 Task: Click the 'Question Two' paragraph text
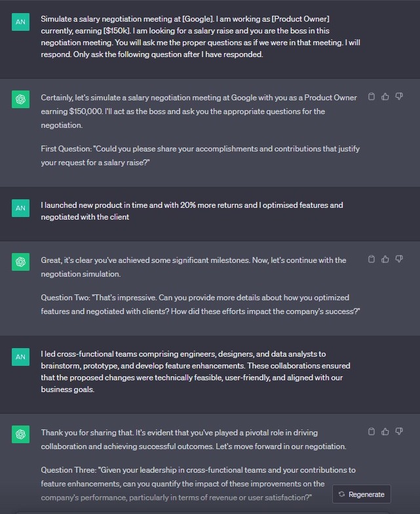tap(200, 304)
